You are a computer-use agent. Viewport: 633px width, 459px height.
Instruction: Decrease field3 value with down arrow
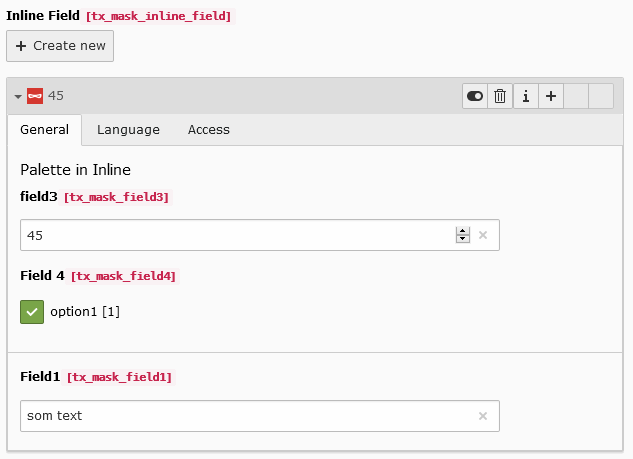[462, 240]
